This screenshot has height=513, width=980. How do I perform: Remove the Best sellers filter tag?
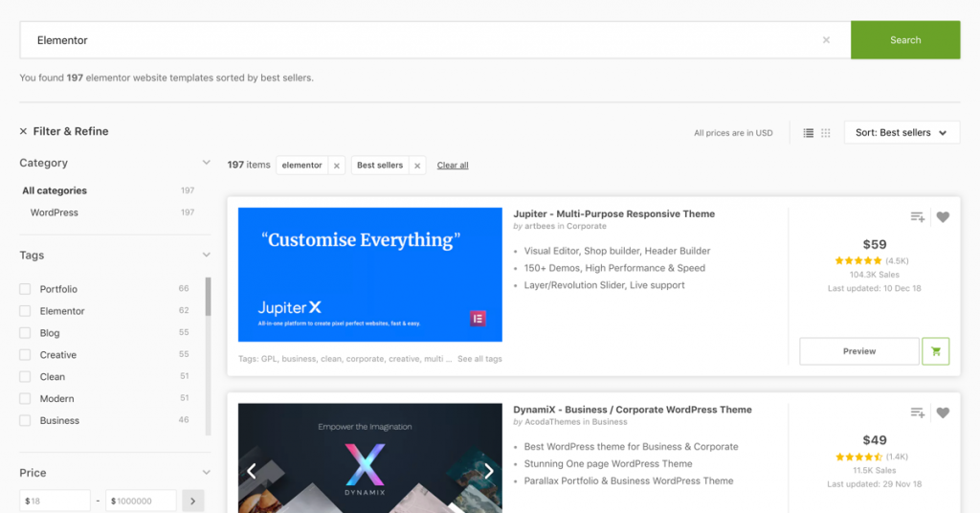(x=416, y=166)
